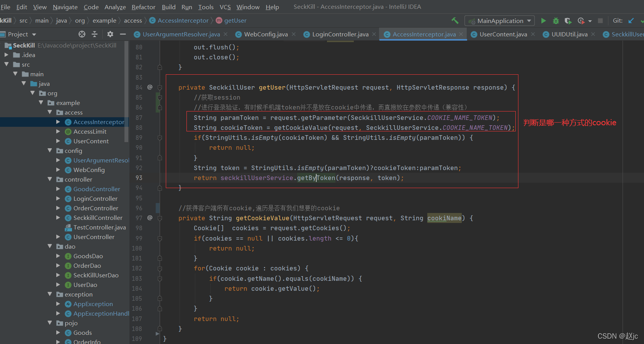Switch to the WebConfig.java tab
The width and height of the screenshot is (644, 344).
click(x=266, y=34)
